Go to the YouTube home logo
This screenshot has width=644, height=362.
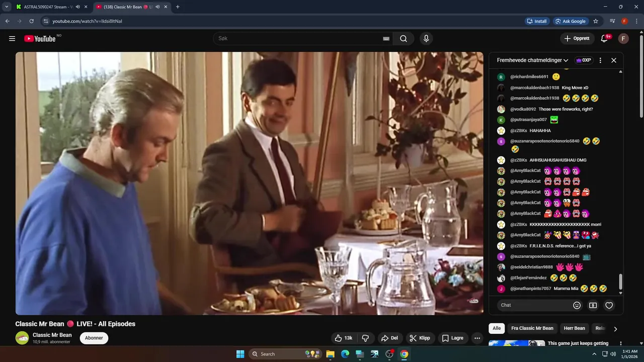[40, 39]
